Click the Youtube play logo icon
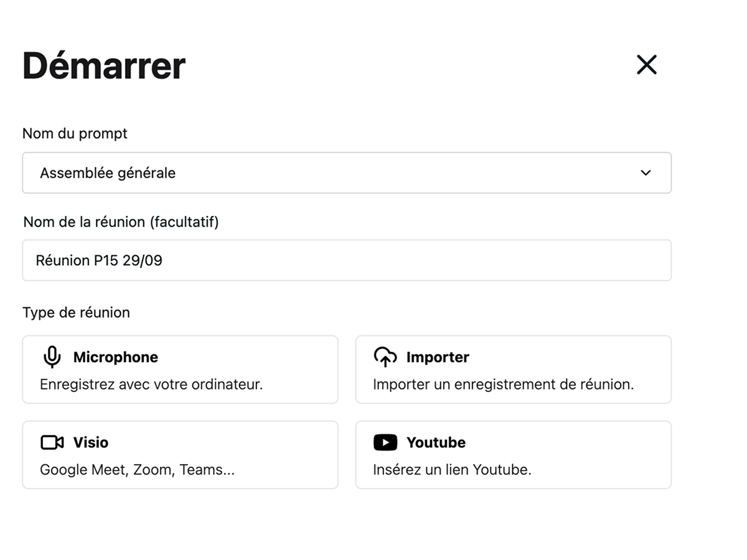The height and width of the screenshot is (560, 747). 385,442
